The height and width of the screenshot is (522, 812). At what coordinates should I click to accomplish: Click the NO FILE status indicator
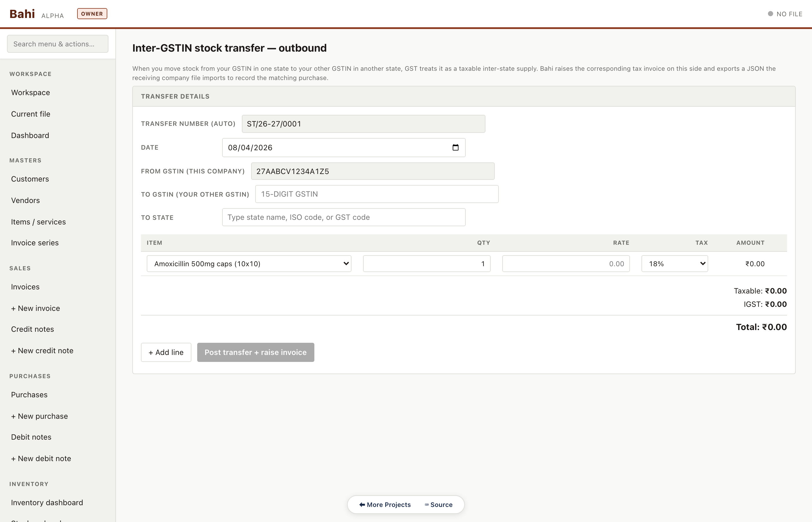coord(785,14)
